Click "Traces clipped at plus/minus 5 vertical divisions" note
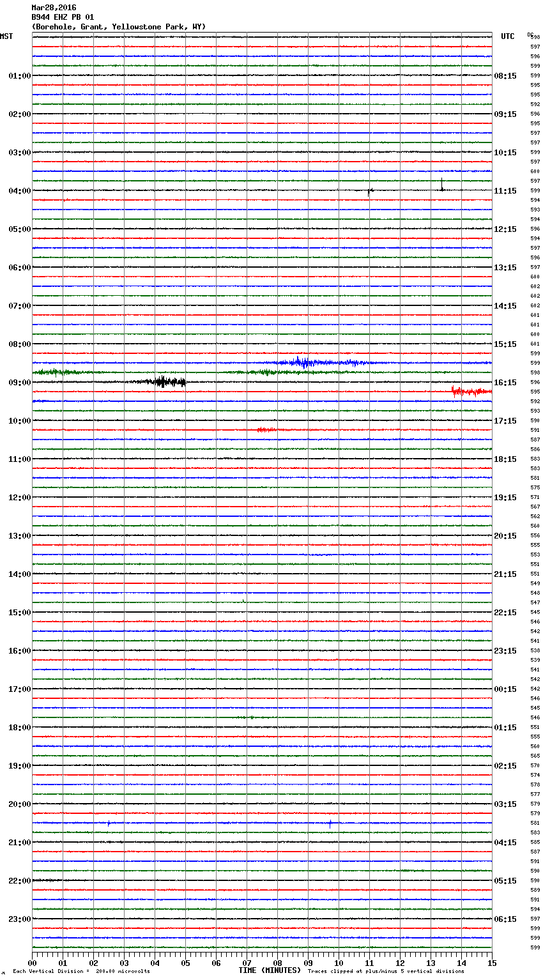Screen dimensions: 543x980 tap(386, 971)
